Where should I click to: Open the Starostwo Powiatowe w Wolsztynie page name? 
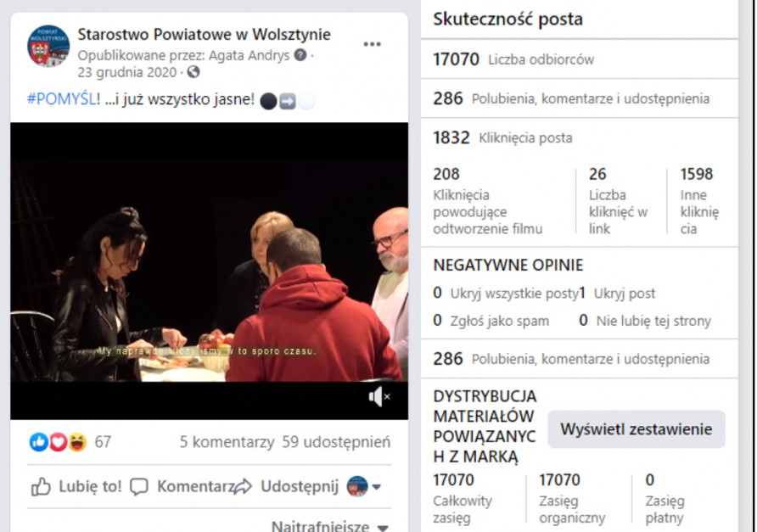coord(205,35)
